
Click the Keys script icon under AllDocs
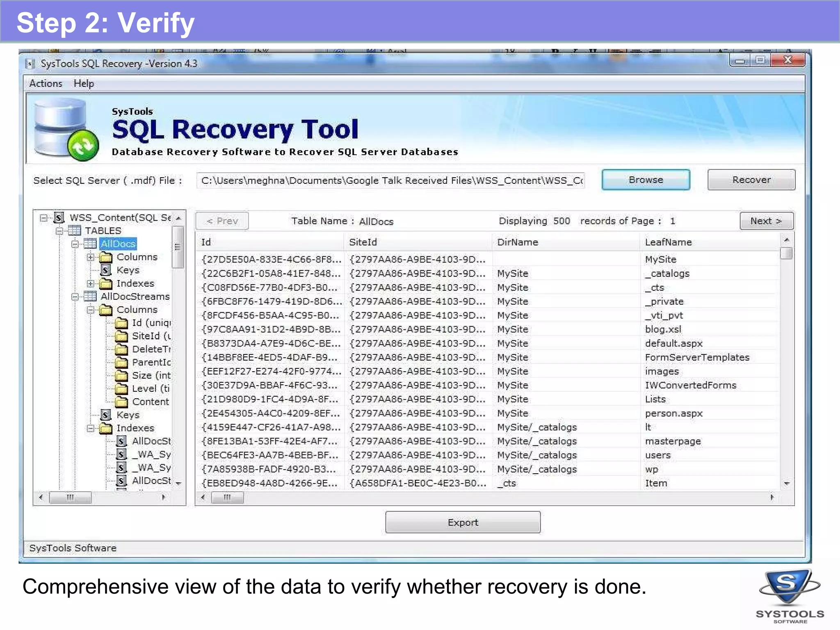tap(106, 270)
